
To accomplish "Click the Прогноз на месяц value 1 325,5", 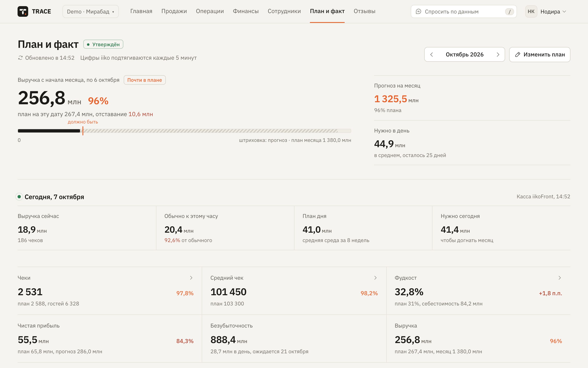I will [390, 99].
